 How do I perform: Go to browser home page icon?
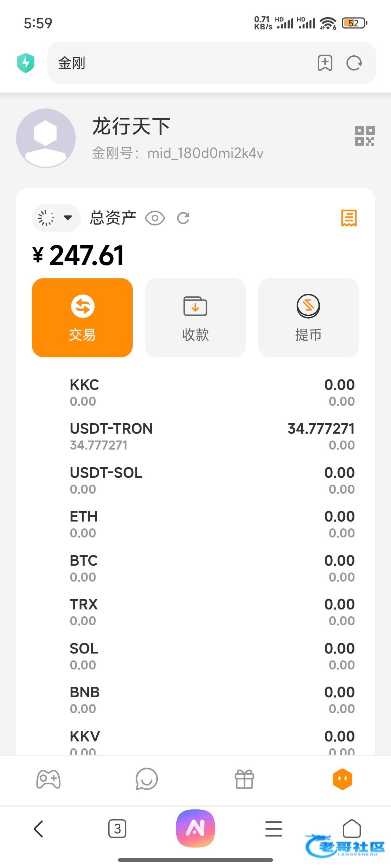click(x=352, y=828)
